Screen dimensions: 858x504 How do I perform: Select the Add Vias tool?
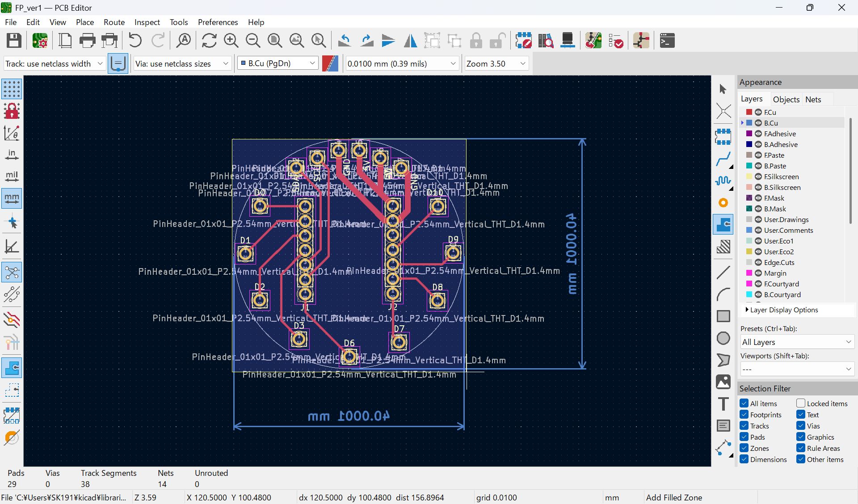click(723, 203)
